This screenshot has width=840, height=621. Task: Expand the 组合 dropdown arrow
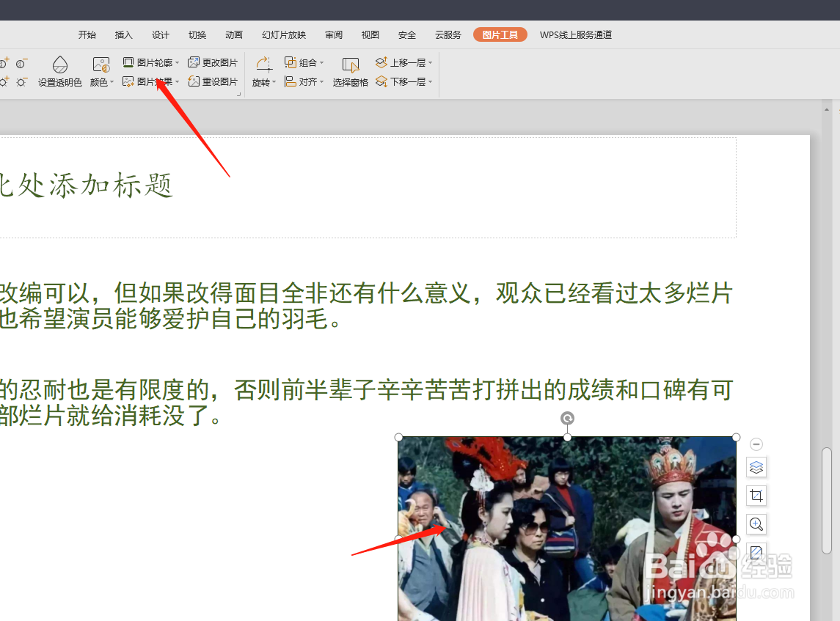(322, 62)
